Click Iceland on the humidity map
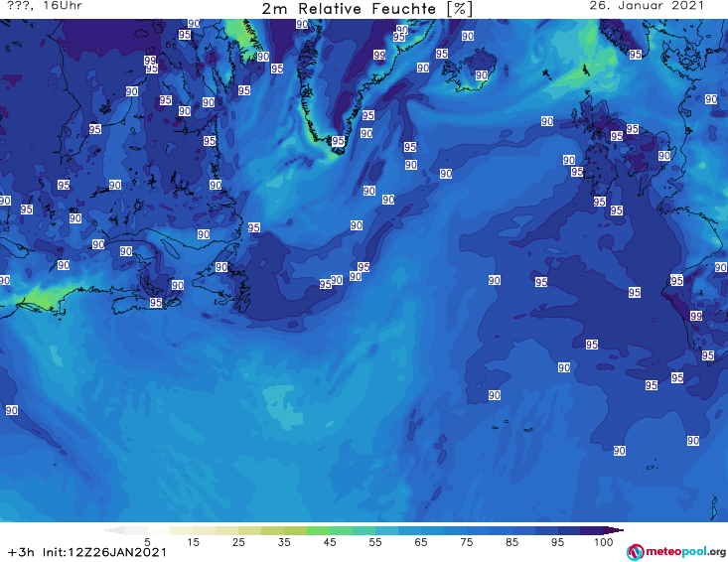 (469, 71)
